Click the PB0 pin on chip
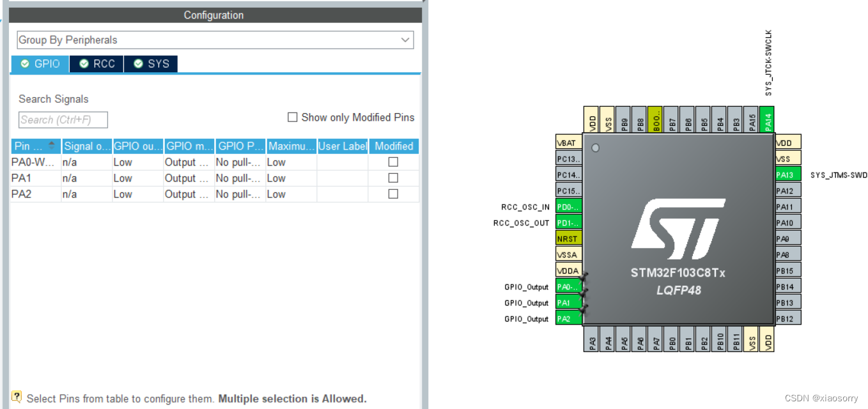Viewport: 868px width, 409px height. pyautogui.click(x=672, y=339)
